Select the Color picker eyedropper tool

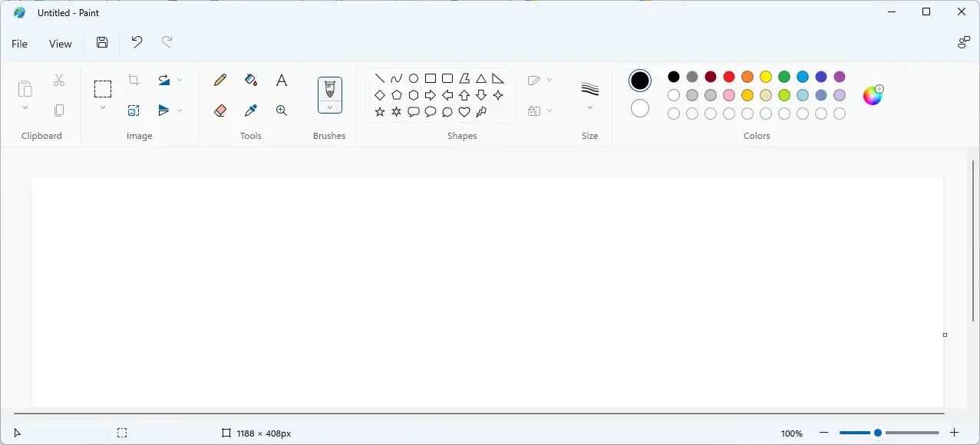(250, 110)
